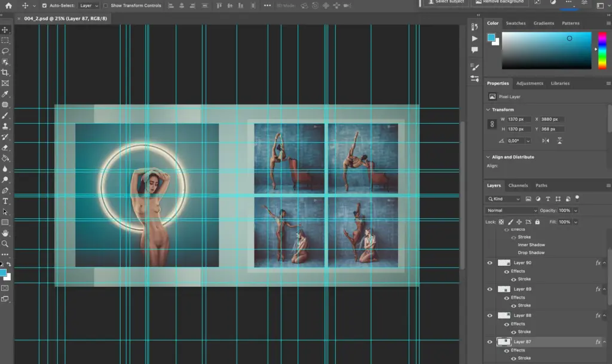Click the Remove background button

500,2
